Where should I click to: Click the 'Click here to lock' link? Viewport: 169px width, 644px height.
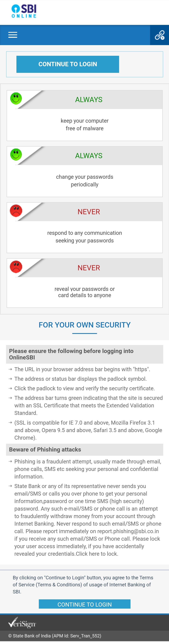97,554
